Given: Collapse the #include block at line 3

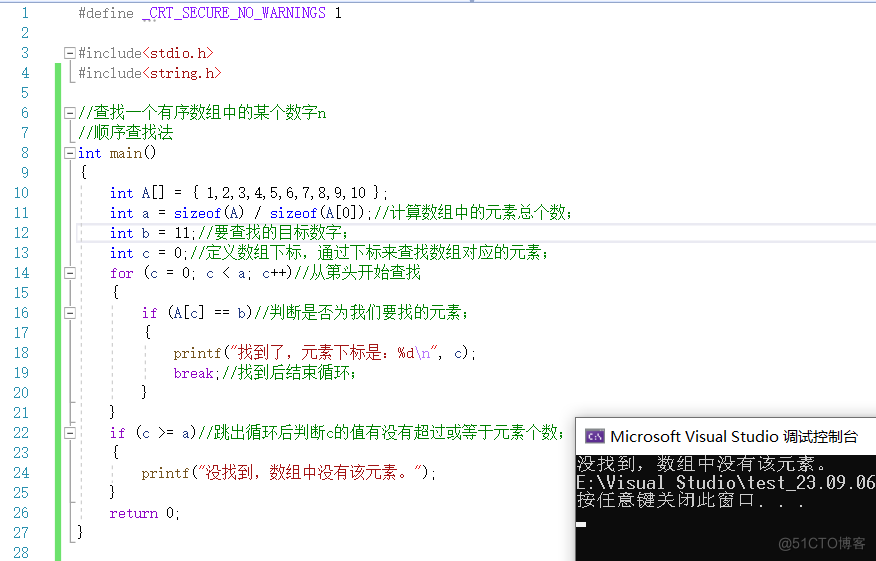Looking at the screenshot, I should [70, 53].
